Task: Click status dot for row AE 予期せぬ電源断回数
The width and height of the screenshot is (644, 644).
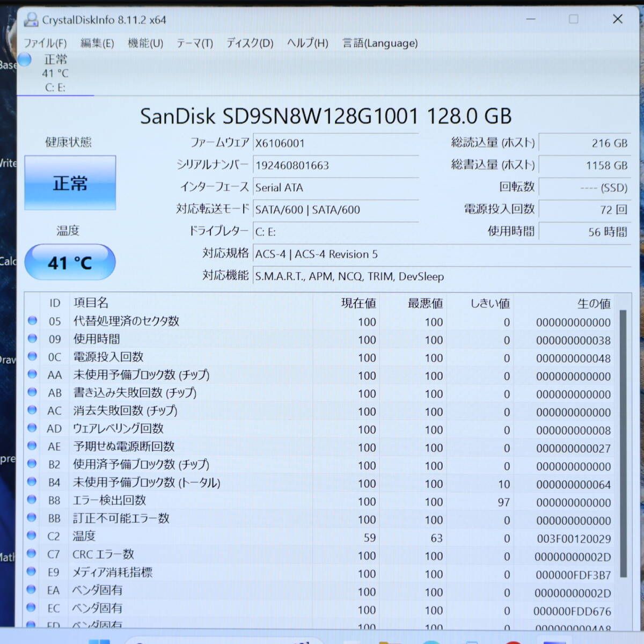Action: [x=32, y=445]
